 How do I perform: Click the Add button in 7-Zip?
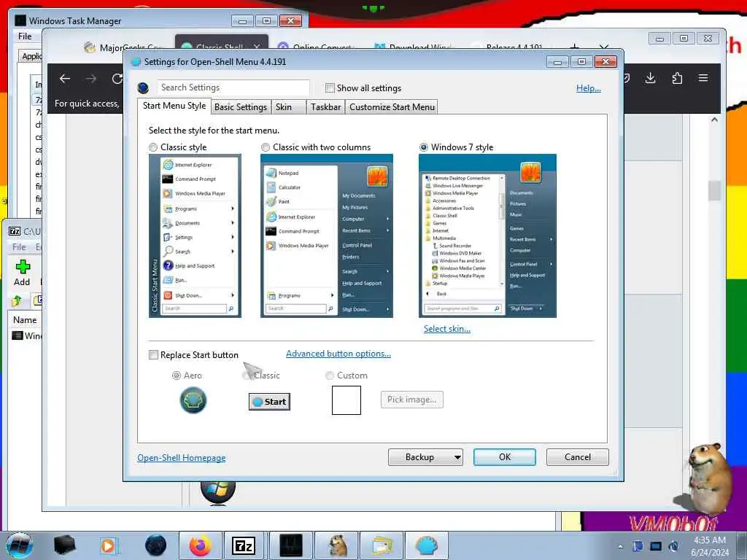pyautogui.click(x=22, y=273)
